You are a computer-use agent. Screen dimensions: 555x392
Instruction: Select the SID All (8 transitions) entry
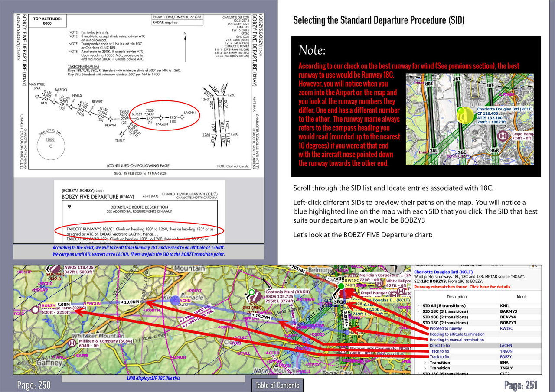coord(444,306)
